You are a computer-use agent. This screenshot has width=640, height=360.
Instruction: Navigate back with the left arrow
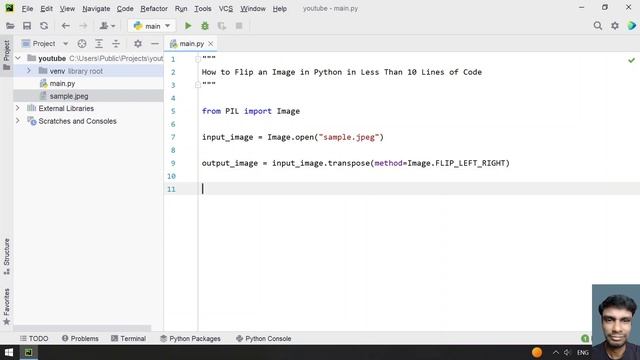pos(65,26)
